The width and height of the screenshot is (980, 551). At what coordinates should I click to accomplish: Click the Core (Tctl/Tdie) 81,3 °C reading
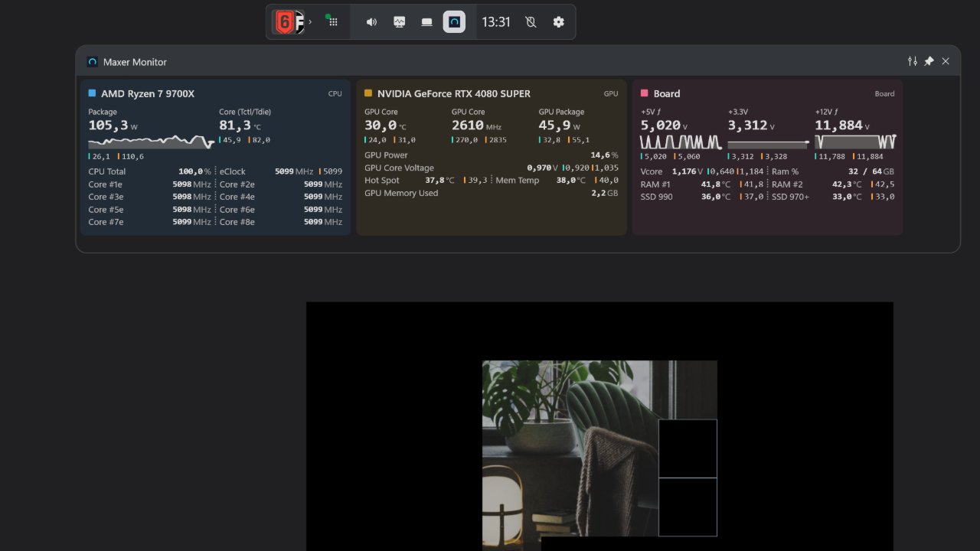coord(240,126)
